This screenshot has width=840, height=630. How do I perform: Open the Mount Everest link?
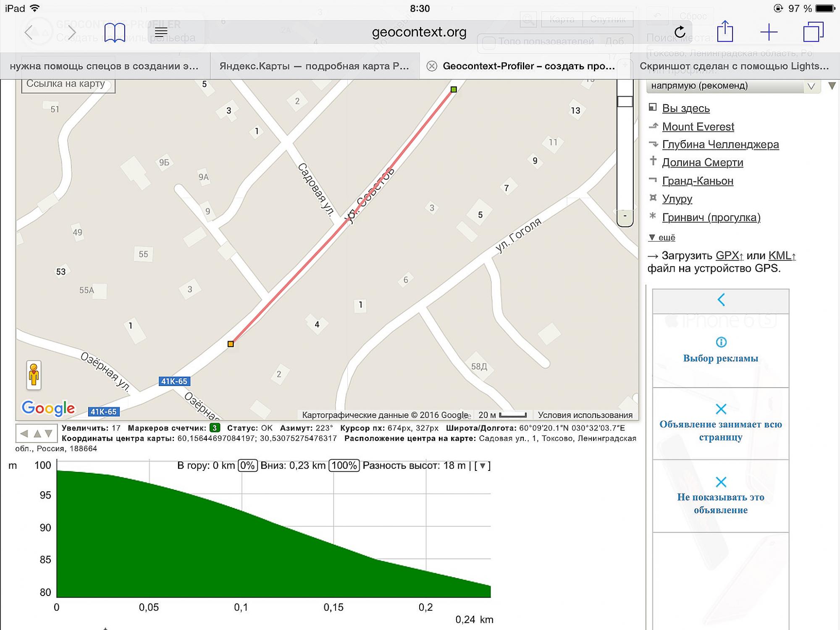coord(698,126)
